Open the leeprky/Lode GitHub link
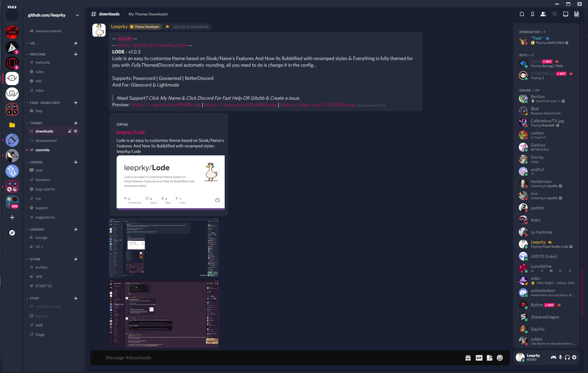This screenshot has width=588, height=373. point(131,132)
